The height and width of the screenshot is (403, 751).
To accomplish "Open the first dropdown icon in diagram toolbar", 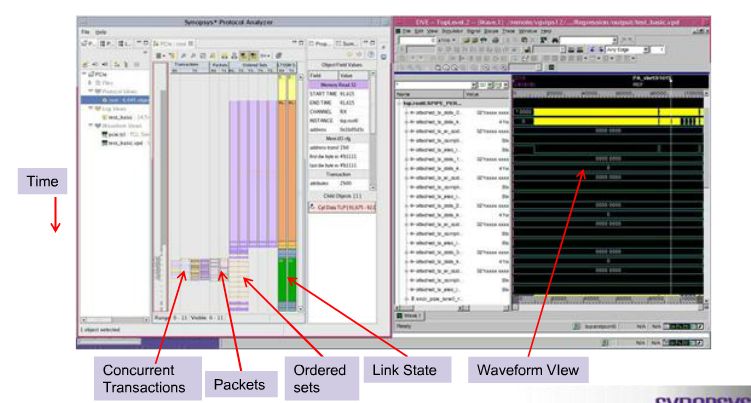I will pos(159,56).
